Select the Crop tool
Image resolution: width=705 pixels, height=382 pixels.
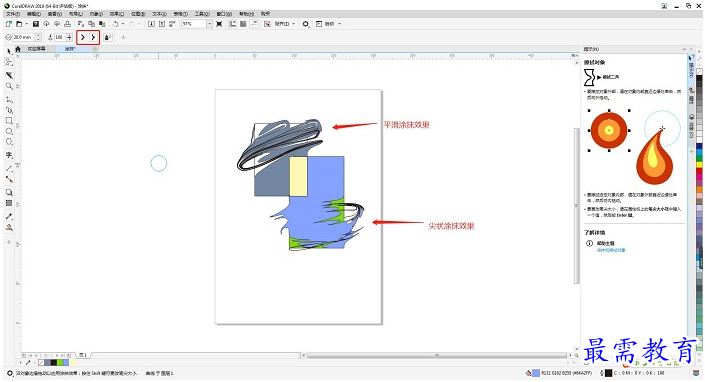[9, 75]
